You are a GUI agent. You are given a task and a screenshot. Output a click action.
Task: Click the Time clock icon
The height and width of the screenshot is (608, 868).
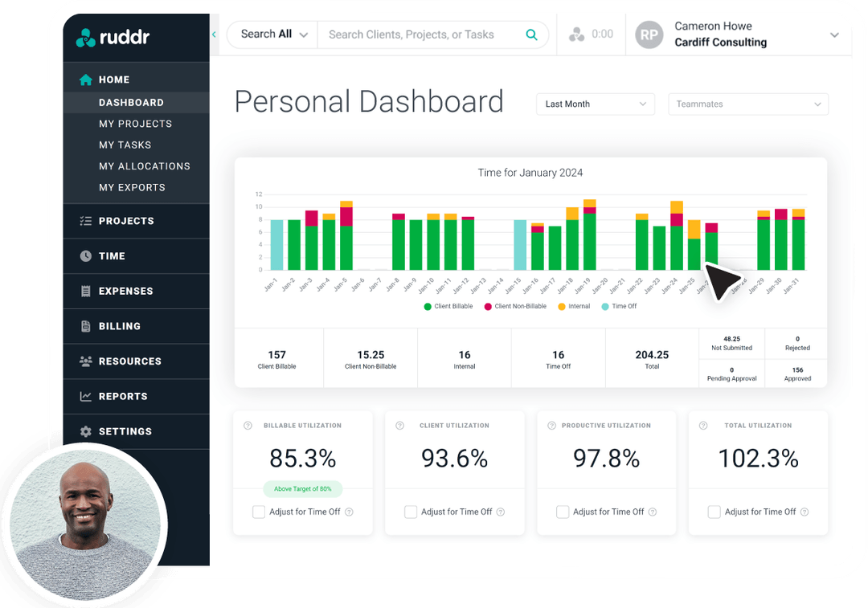point(87,255)
